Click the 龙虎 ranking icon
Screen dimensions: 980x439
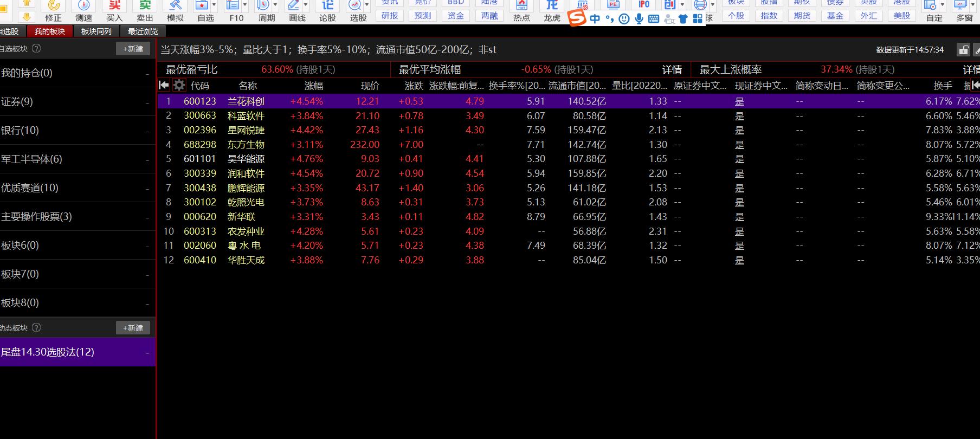[552, 7]
